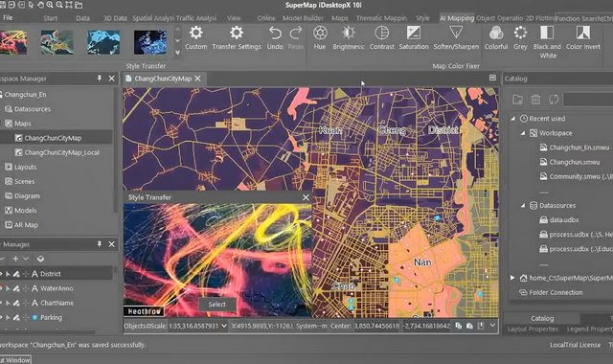Toggle editable pencil for Parking layer

16,317
